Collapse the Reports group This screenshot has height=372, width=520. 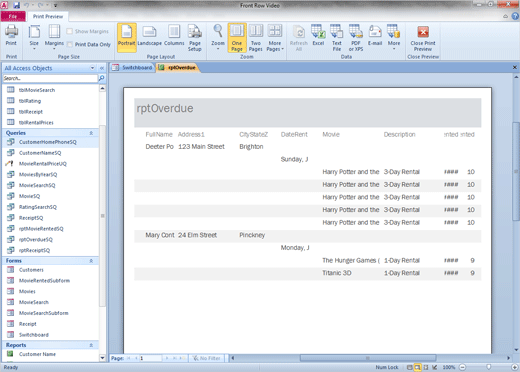[x=91, y=345]
